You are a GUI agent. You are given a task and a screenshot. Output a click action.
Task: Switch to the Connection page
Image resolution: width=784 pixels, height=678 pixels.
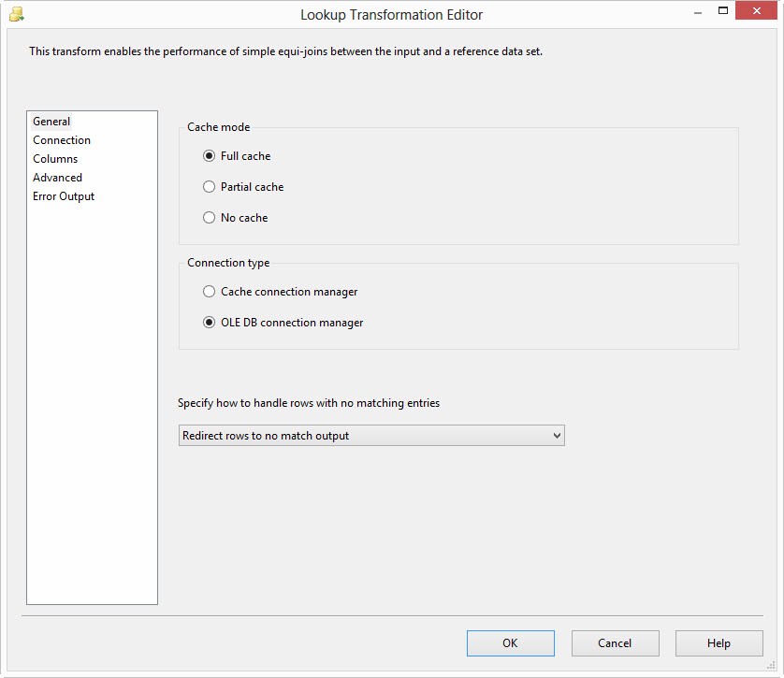pyautogui.click(x=62, y=140)
